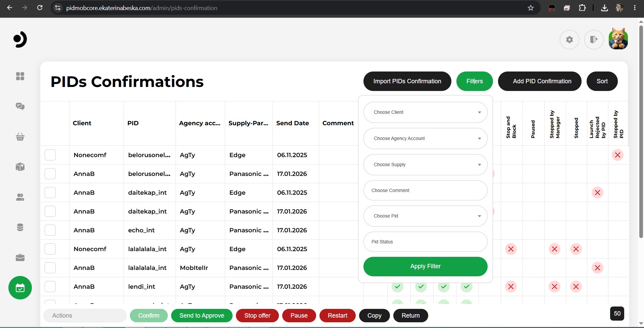Tick checkbox for Nonecomf belorusonel row

click(x=50, y=155)
